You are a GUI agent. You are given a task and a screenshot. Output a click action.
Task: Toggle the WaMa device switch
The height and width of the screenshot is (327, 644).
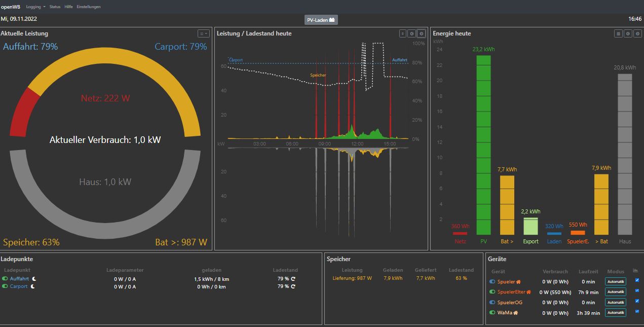492,313
